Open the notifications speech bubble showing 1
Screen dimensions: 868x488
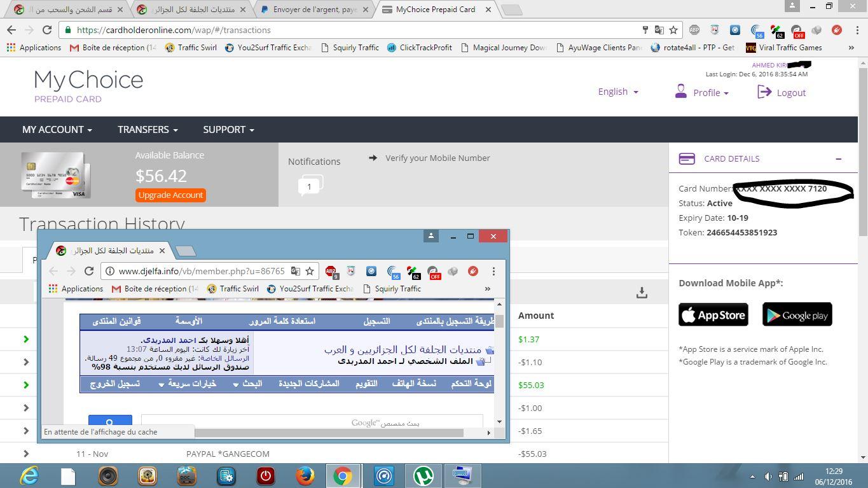click(x=310, y=186)
